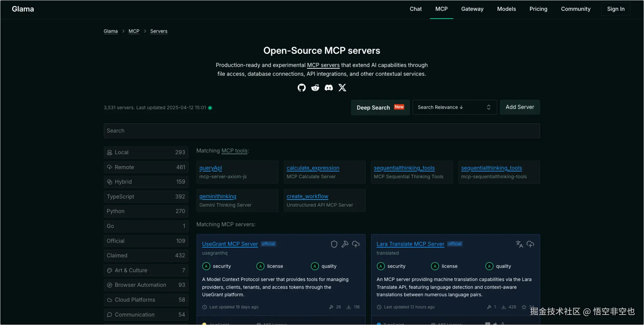The height and width of the screenshot is (325, 644).
Task: Open the queryApl tool link
Action: (x=211, y=168)
